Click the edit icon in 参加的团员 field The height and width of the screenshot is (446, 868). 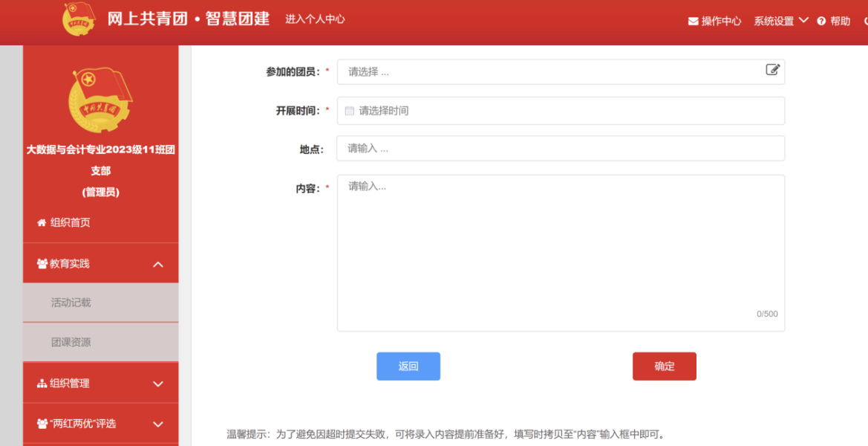[772, 70]
